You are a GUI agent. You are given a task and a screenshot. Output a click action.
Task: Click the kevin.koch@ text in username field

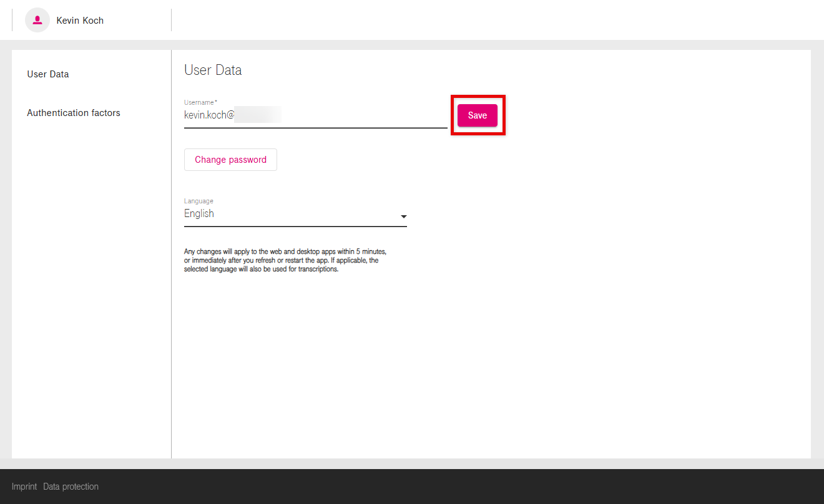(x=208, y=115)
